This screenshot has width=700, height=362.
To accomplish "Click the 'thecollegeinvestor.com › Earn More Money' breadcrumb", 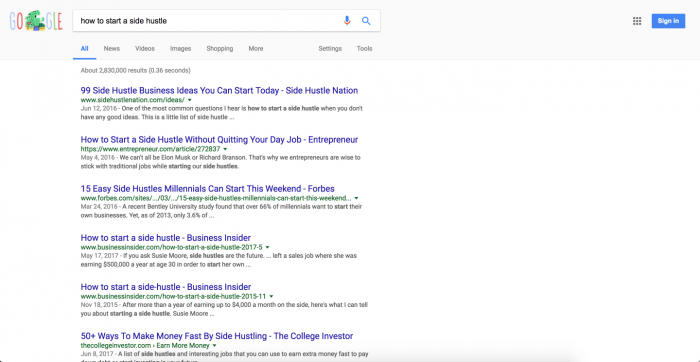I will click(145, 345).
